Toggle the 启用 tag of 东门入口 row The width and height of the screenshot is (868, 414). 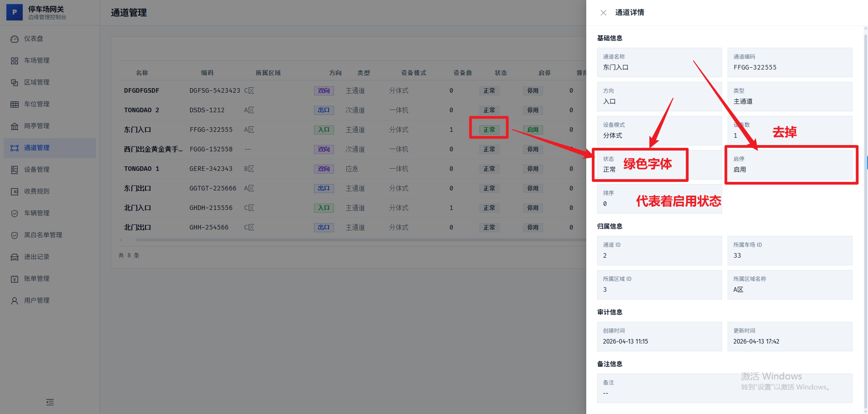click(x=533, y=130)
